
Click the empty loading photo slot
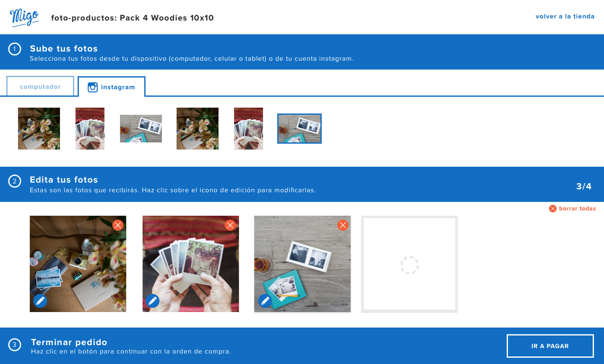pyautogui.click(x=409, y=265)
